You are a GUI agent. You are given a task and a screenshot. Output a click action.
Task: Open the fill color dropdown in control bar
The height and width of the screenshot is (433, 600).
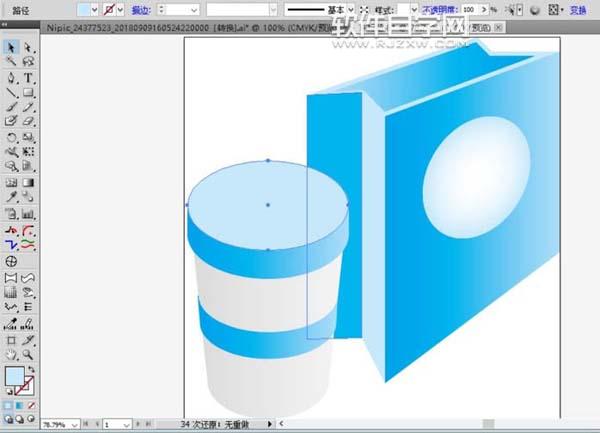[86, 9]
